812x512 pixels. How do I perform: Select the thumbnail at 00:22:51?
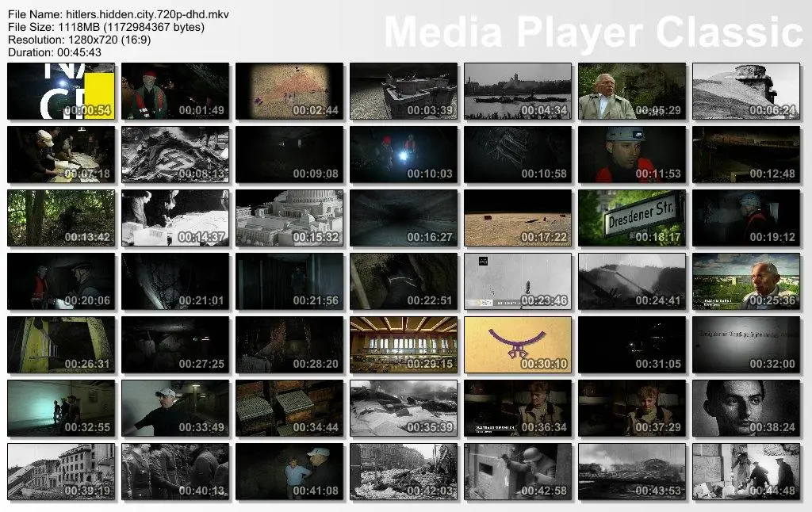click(x=404, y=281)
